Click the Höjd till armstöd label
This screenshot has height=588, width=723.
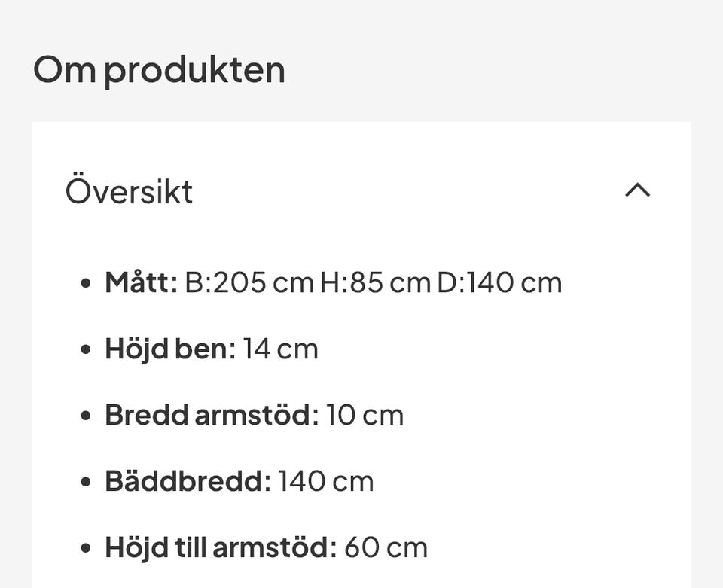pyautogui.click(x=221, y=548)
